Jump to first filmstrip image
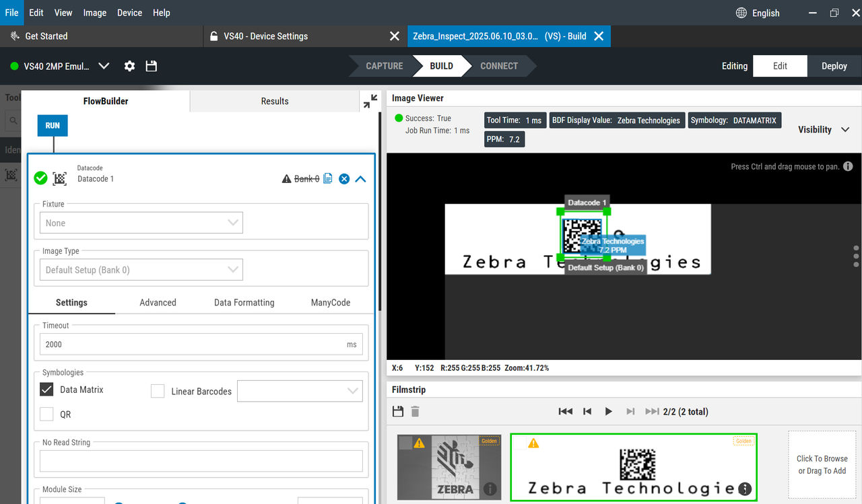Viewport: 862px width, 504px height. tap(566, 411)
